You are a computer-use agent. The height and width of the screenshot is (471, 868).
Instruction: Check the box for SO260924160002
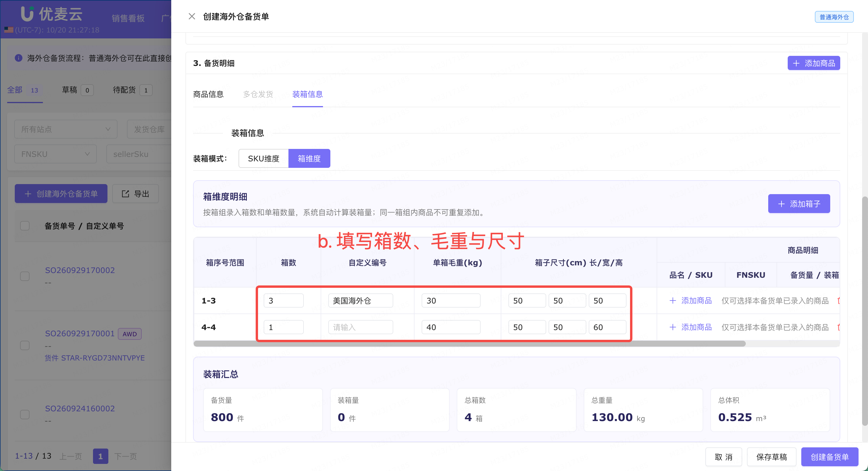(x=25, y=414)
